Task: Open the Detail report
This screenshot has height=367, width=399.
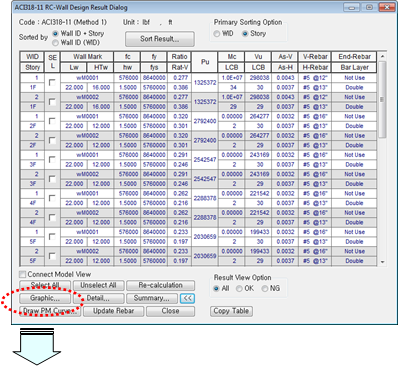Action: tap(98, 298)
